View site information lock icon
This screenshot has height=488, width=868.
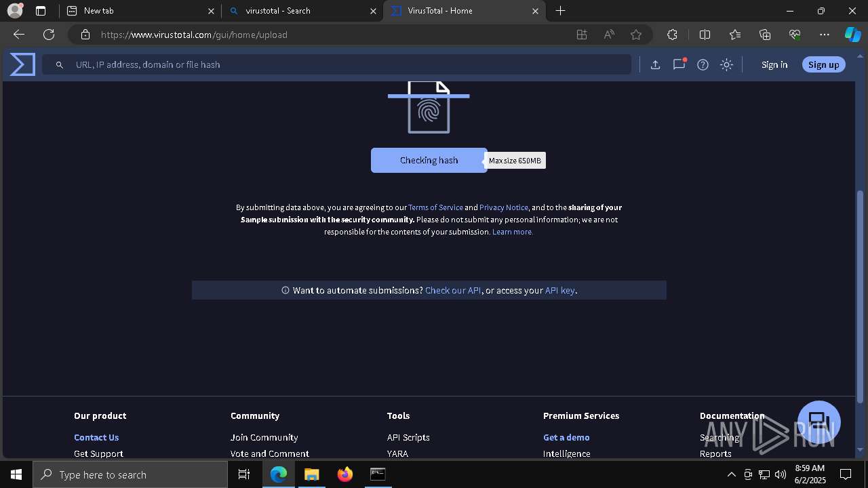85,35
